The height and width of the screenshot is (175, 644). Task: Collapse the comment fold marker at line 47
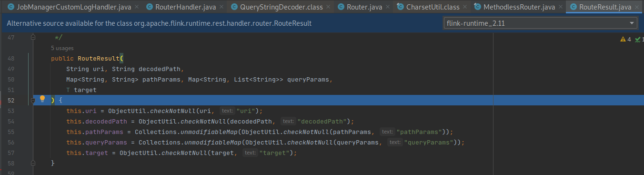(x=33, y=37)
